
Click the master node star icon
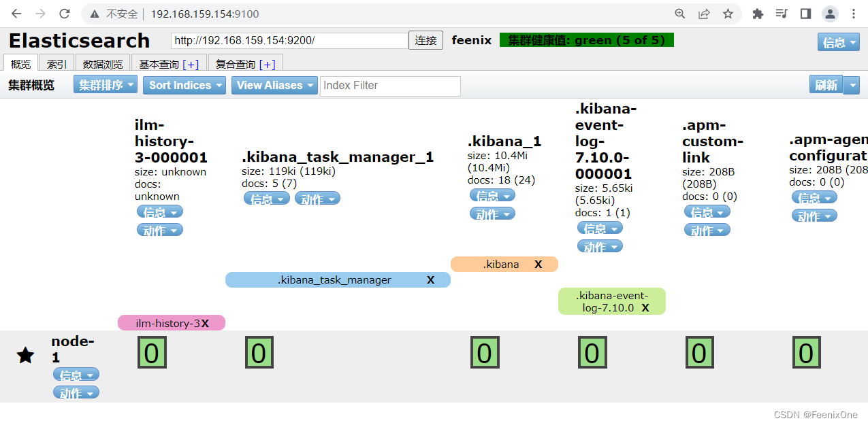25,355
